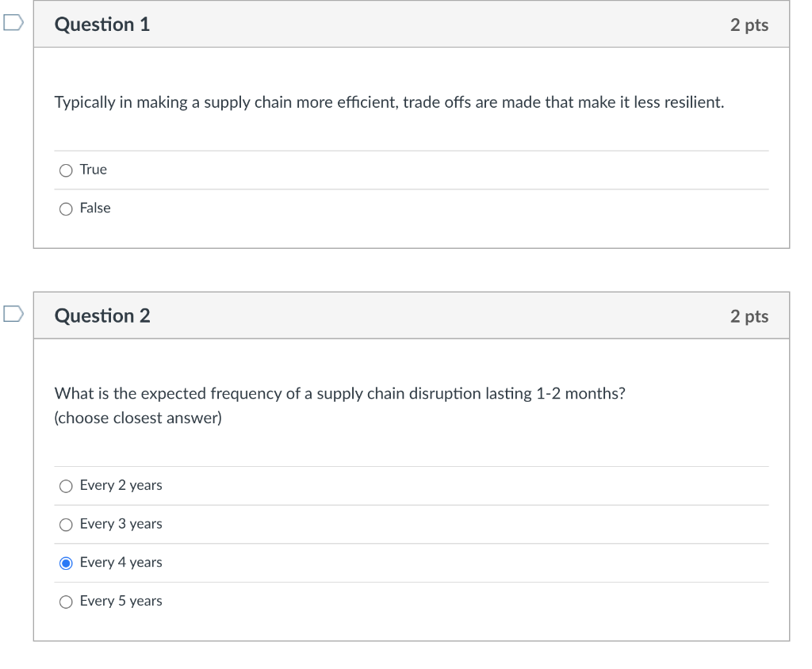Image resolution: width=812 pixels, height=669 pixels.
Task: Click the Question 2 header bar
Action: [x=396, y=315]
